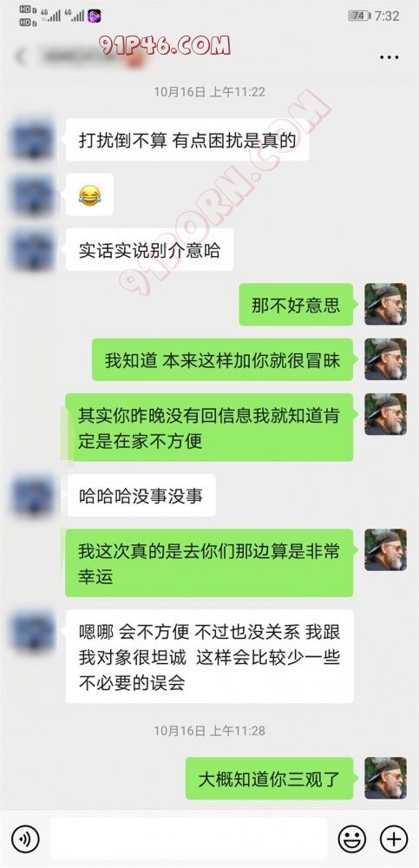The image size is (419, 868).
Task: Tap the back arrow in chat header
Action: tap(21, 57)
